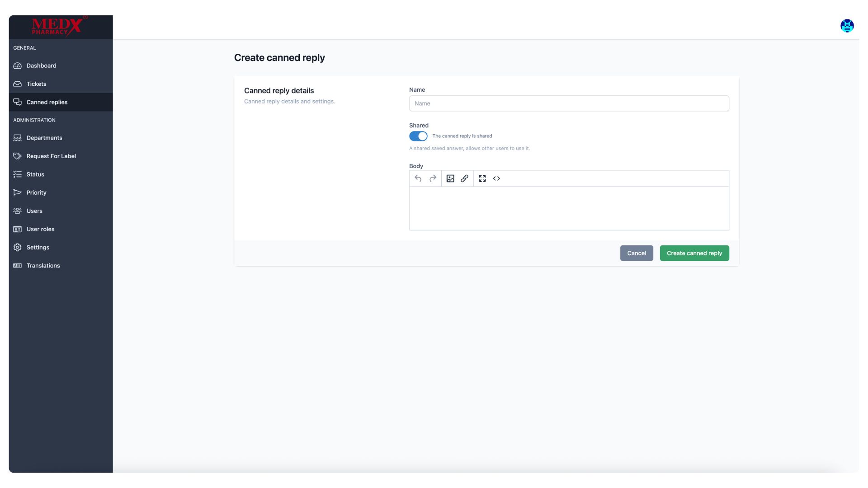This screenshot has height=488, width=868.
Task: Open Settings from the sidebar
Action: click(x=61, y=247)
